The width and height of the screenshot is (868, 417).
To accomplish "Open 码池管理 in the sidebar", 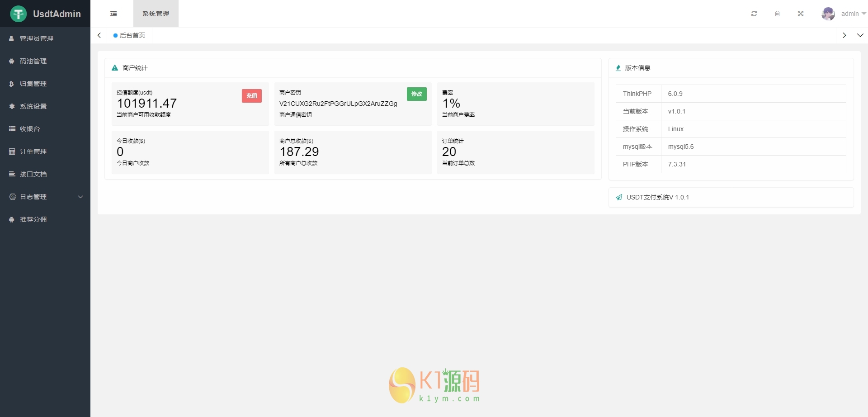I will 45,62.
